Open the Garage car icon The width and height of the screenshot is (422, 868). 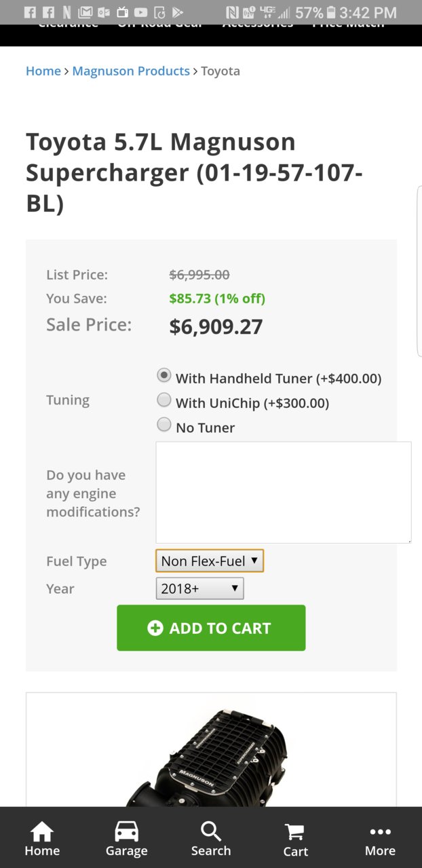pyautogui.click(x=126, y=839)
